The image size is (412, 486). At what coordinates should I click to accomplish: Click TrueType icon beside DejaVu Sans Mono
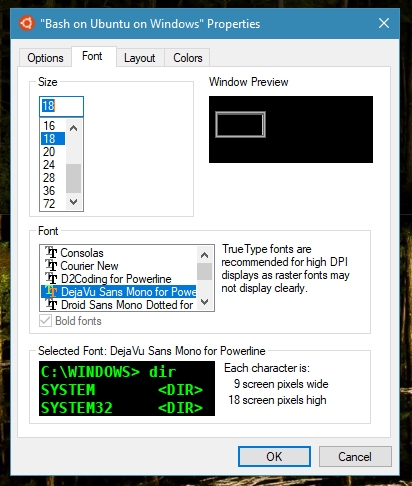(51, 291)
